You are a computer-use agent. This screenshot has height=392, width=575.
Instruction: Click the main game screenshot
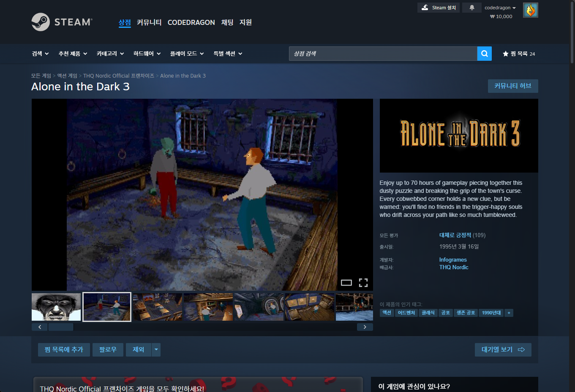point(202,195)
